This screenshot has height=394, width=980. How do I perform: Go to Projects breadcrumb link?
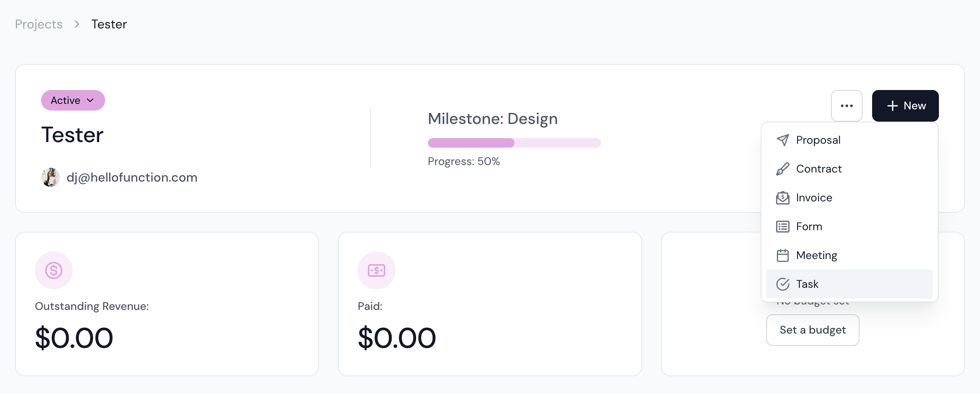tap(39, 24)
